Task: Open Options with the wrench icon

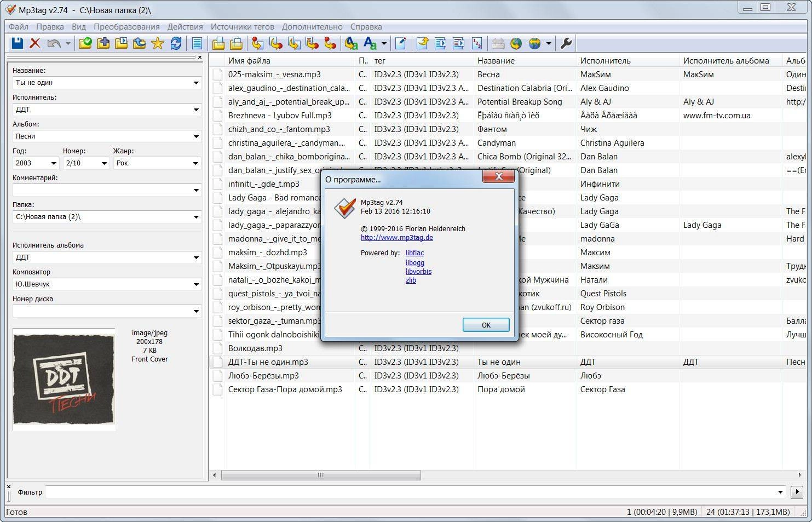Action: point(566,43)
